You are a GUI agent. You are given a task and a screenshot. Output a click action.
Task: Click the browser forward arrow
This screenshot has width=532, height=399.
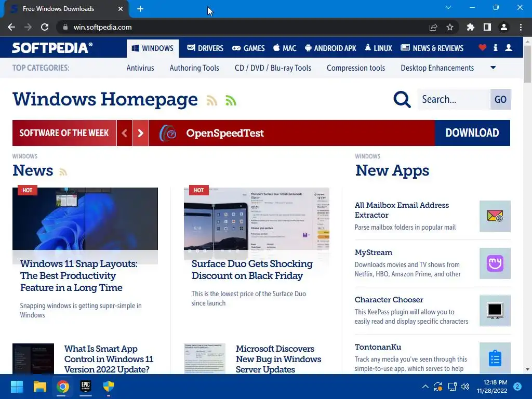28,27
